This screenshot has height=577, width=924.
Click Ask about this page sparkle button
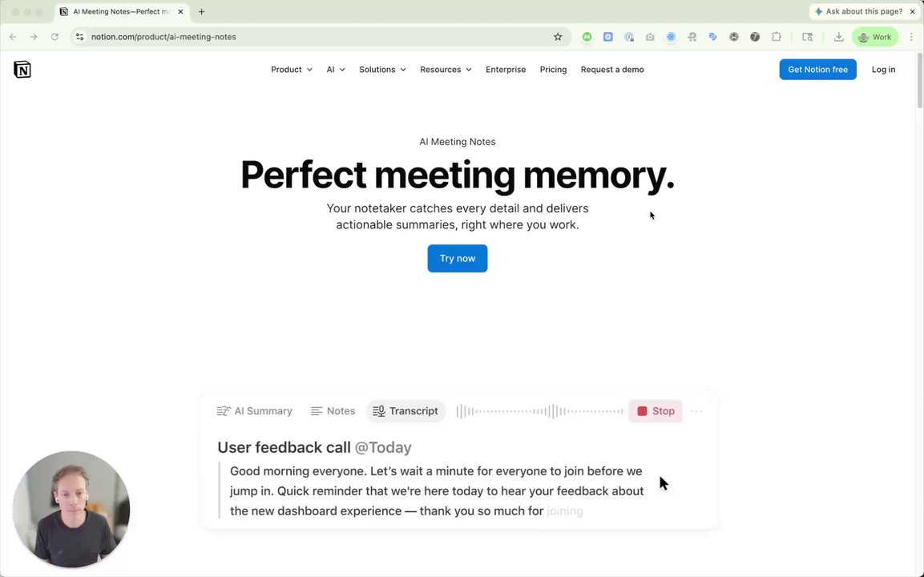858,11
